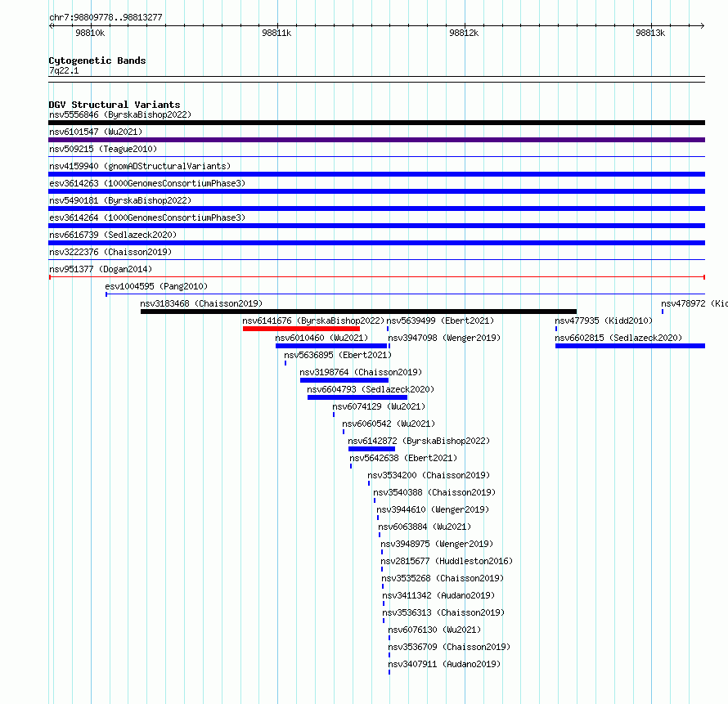The width and height of the screenshot is (728, 704).
Task: Select nsv477935 (Kidd2010) label
Action: pos(604,321)
